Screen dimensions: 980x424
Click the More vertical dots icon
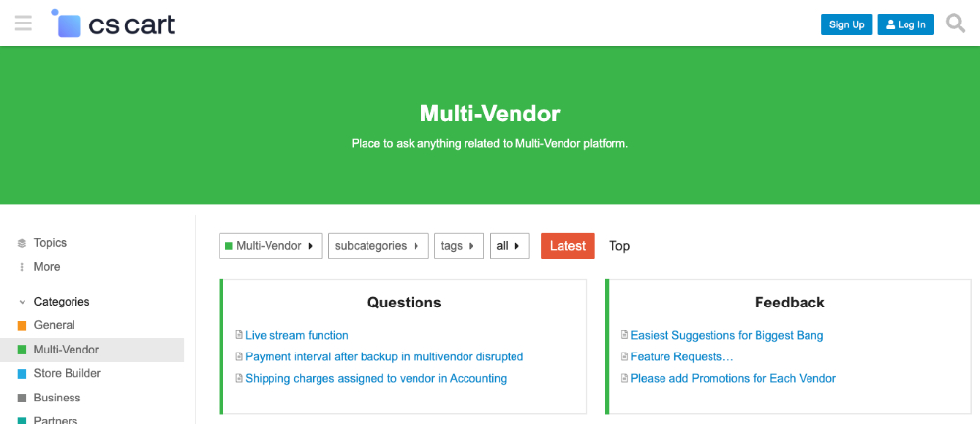tap(22, 267)
